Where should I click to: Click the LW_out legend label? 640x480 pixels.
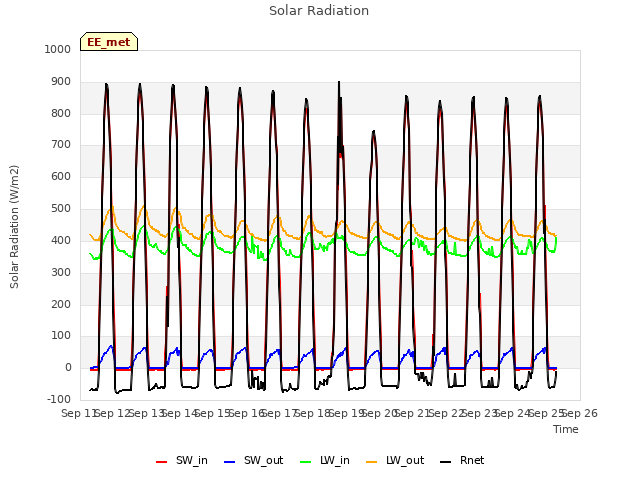(x=405, y=460)
